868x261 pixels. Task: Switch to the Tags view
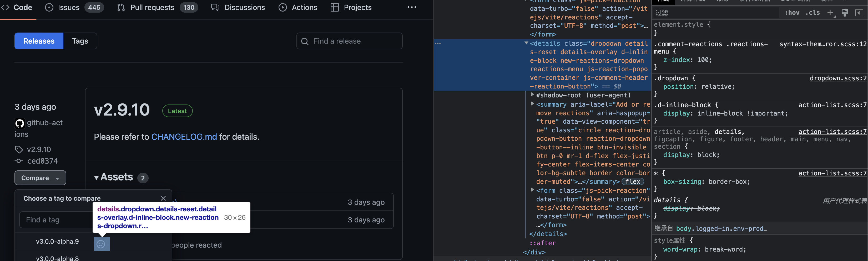click(80, 41)
